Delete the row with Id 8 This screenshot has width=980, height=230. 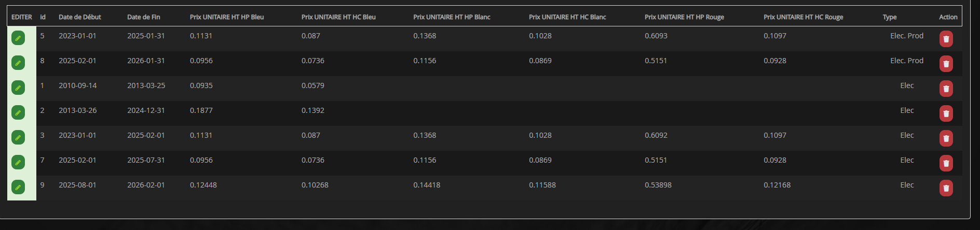pos(946,64)
